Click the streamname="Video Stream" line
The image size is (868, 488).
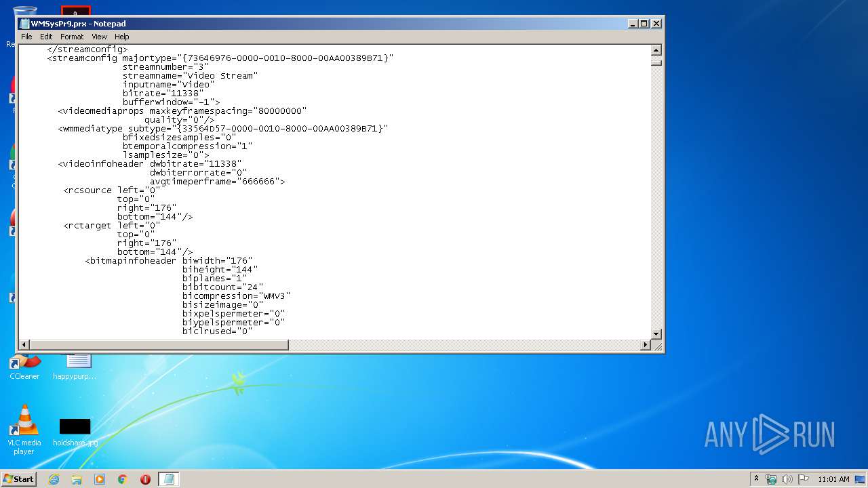pyautogui.click(x=190, y=76)
